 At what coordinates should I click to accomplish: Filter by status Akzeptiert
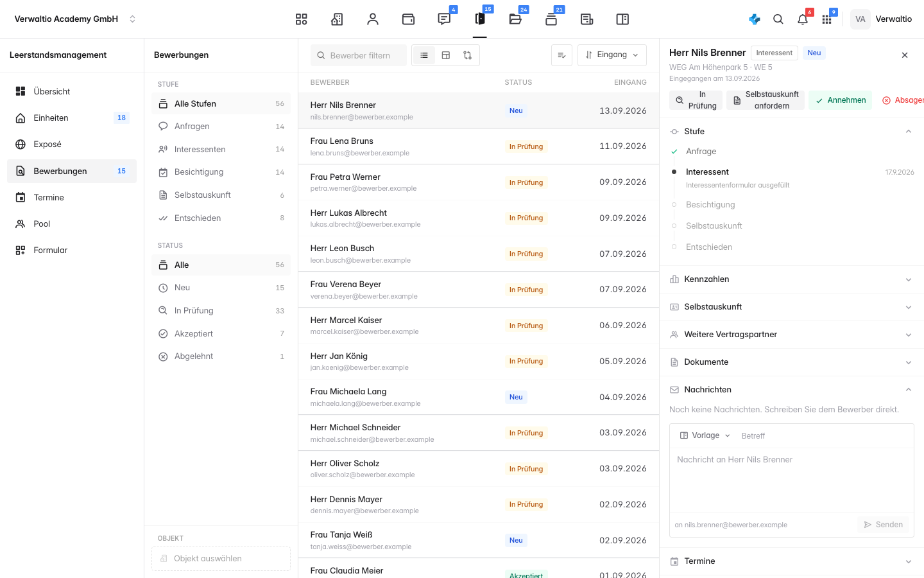[221, 334]
